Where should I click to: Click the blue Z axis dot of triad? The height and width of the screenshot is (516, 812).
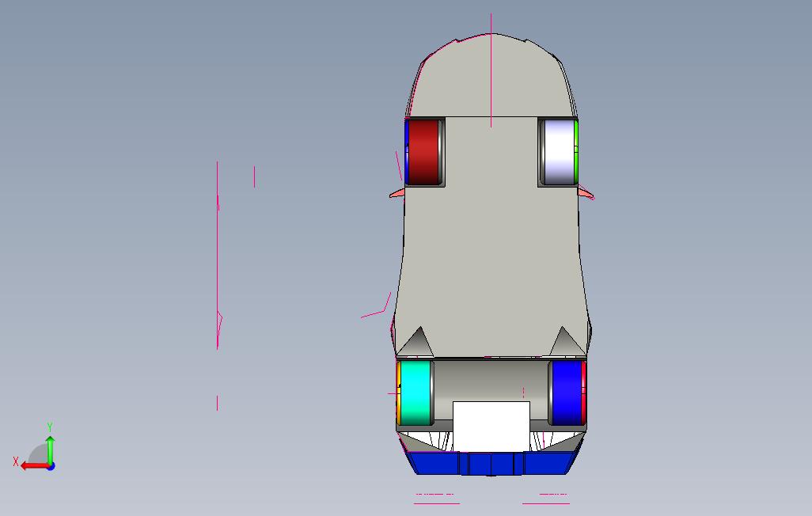(51, 467)
